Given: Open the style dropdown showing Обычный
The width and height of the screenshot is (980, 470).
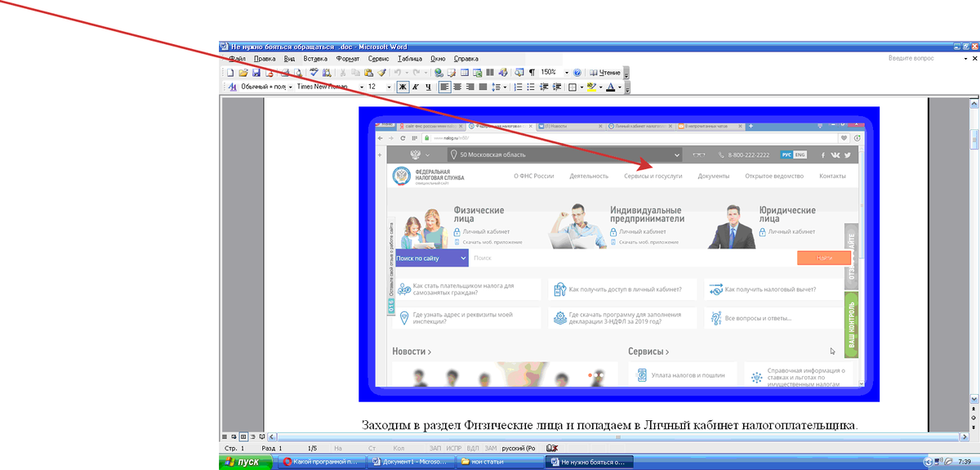Looking at the screenshot, I should 290,87.
